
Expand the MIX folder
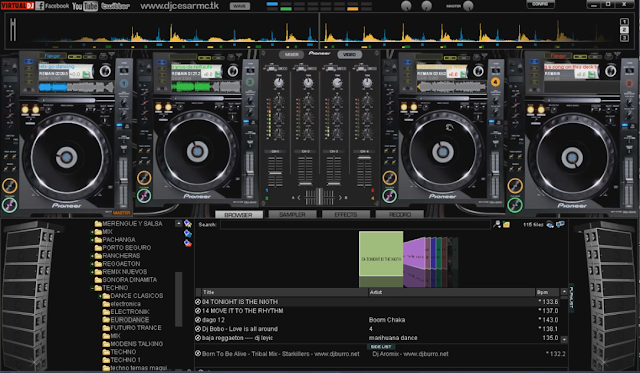pyautogui.click(x=93, y=232)
